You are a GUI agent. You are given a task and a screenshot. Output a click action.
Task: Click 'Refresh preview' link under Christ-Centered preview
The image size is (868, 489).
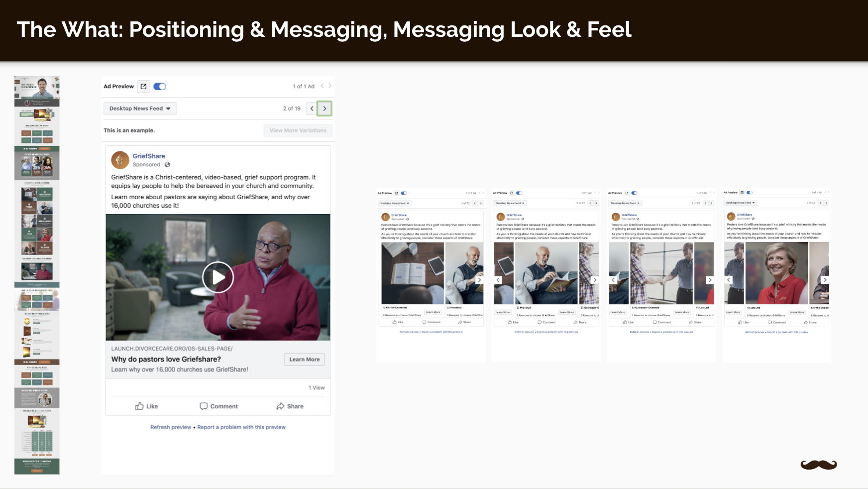click(410, 332)
